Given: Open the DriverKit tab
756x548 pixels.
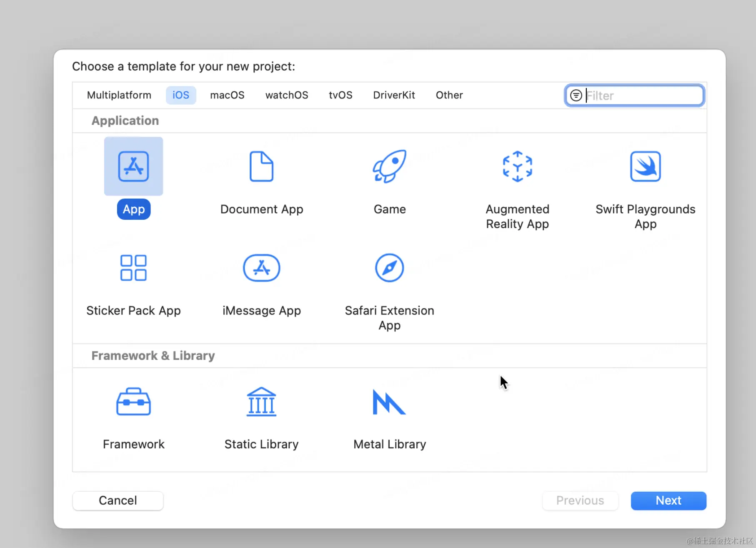Looking at the screenshot, I should coord(394,95).
